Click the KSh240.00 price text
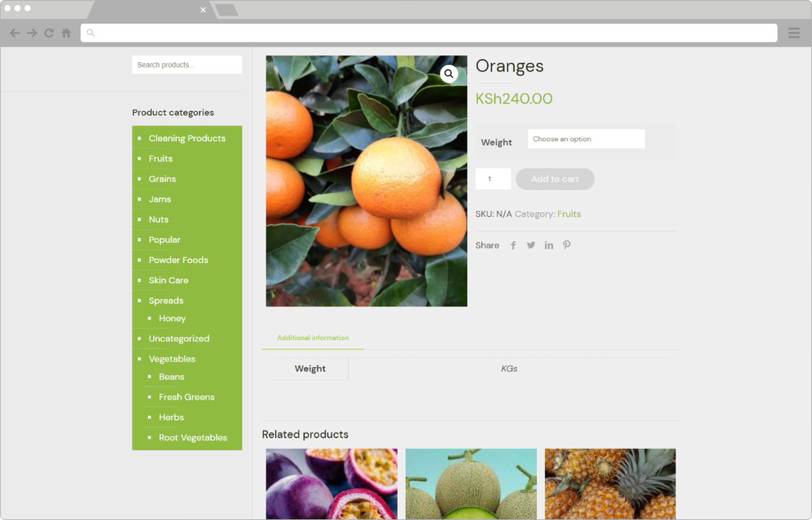The image size is (812, 520). pyautogui.click(x=514, y=99)
